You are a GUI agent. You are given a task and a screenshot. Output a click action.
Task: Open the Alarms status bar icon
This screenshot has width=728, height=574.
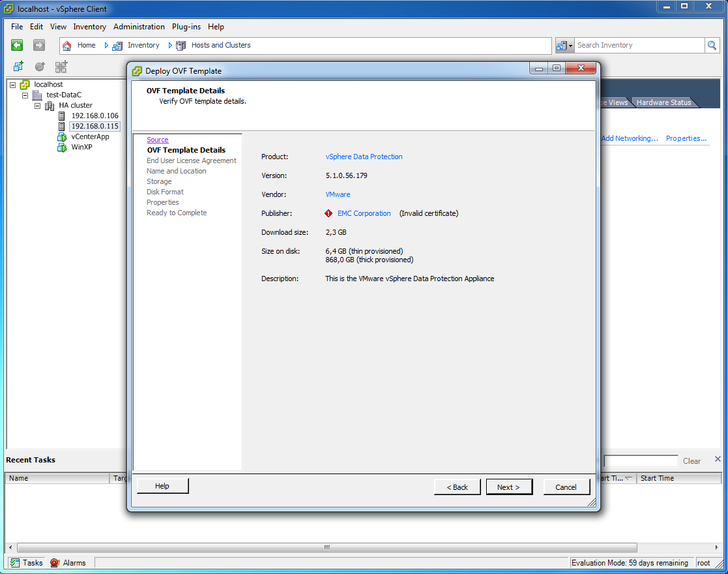55,563
